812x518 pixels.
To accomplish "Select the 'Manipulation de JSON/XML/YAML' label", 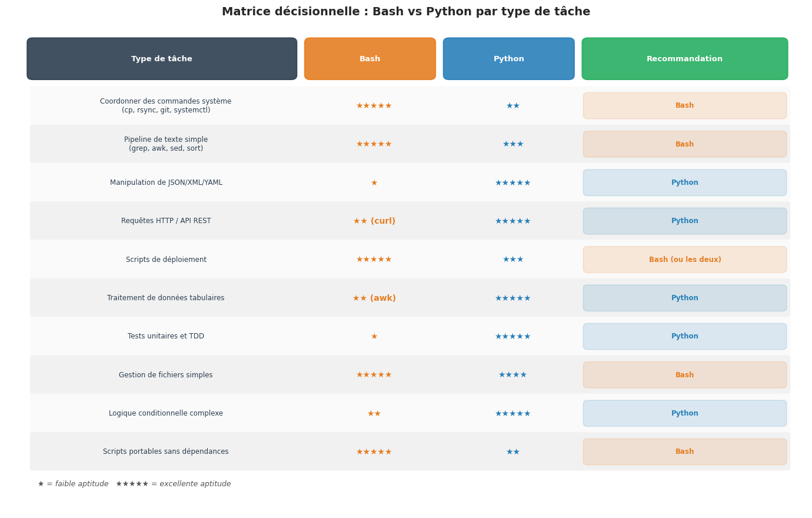I will point(166,183).
